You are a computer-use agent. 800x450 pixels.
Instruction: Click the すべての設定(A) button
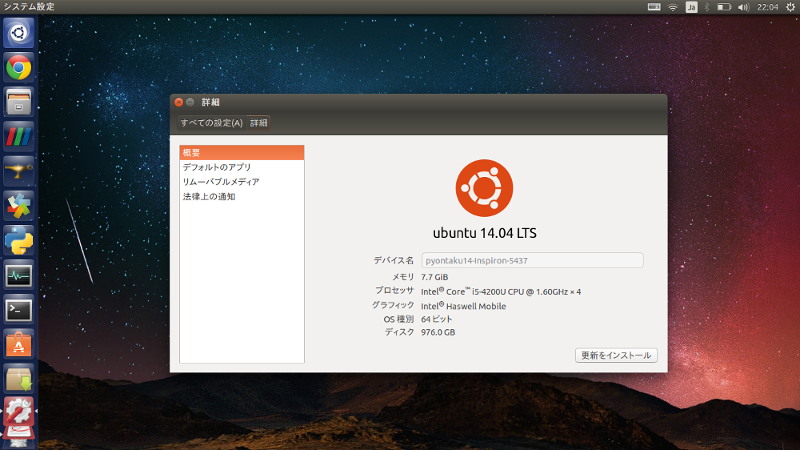pos(211,123)
